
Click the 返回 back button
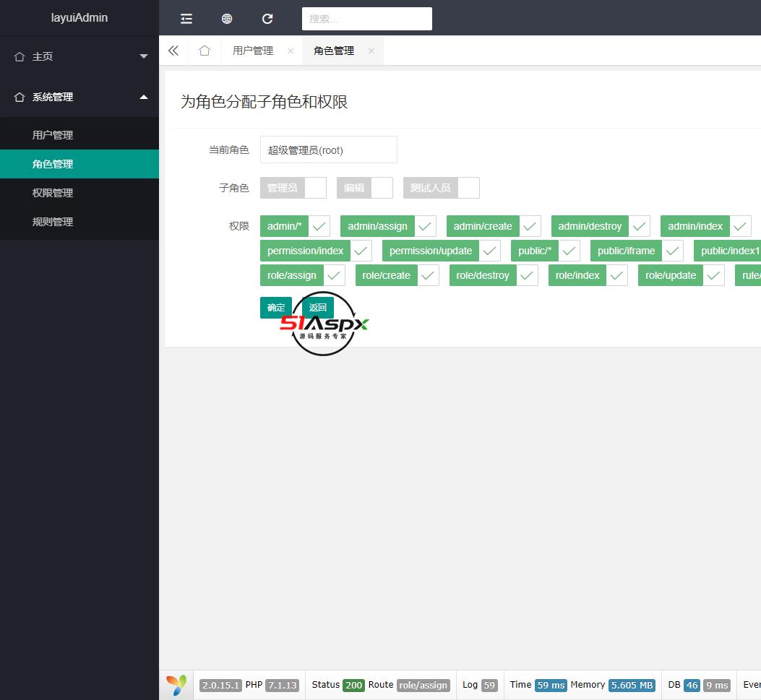tap(318, 308)
